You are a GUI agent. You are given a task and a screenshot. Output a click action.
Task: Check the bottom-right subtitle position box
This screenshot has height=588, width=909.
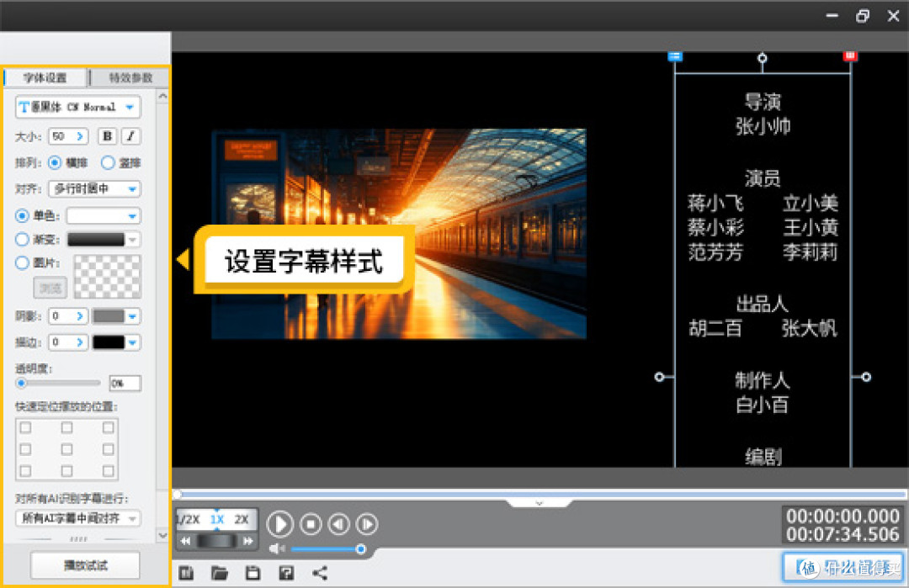[108, 470]
